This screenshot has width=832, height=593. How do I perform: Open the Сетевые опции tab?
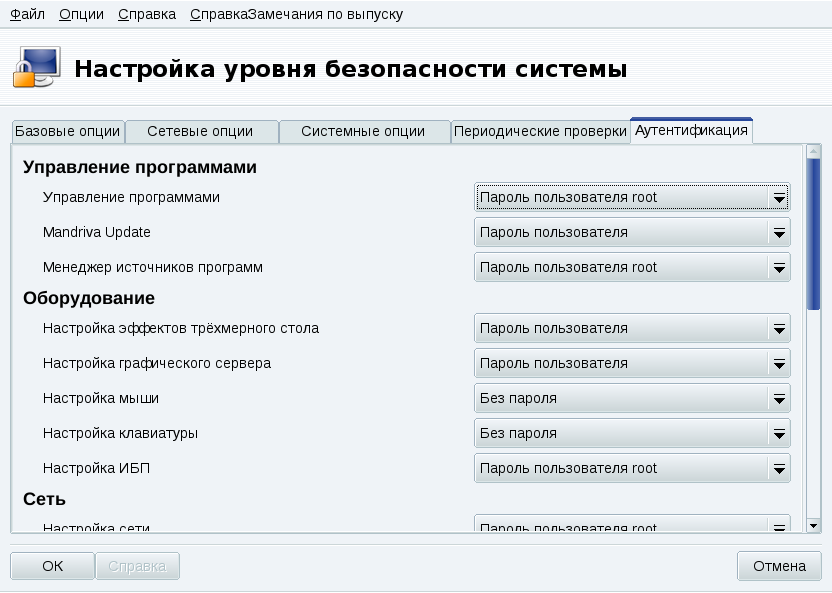tap(201, 130)
